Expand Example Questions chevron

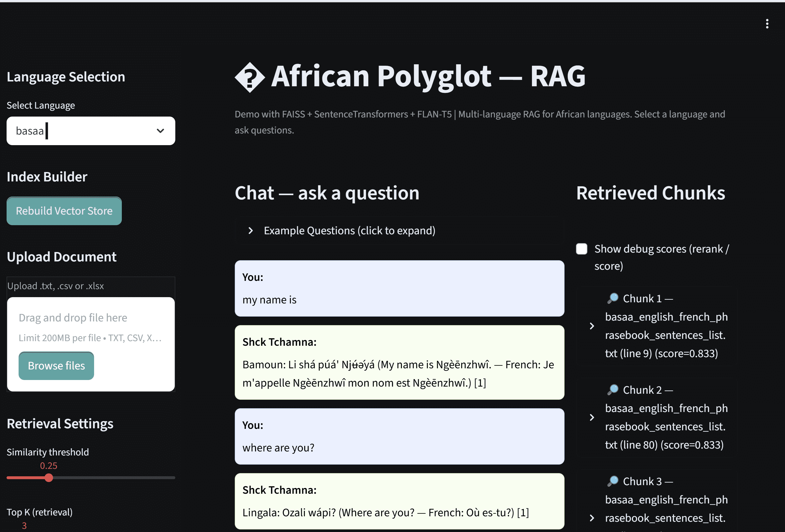pos(251,231)
